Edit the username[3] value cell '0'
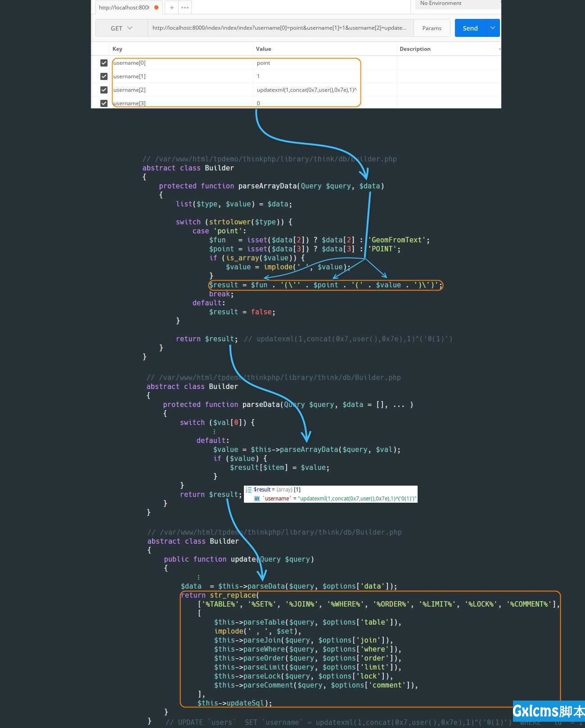 pyautogui.click(x=325, y=103)
